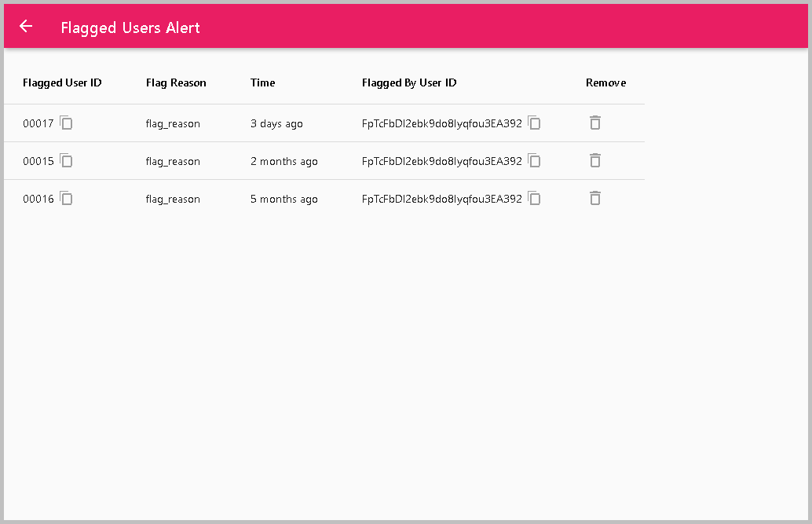Copy flagged-by ID in 2 months ago row
This screenshot has height=524, width=812.
[535, 161]
